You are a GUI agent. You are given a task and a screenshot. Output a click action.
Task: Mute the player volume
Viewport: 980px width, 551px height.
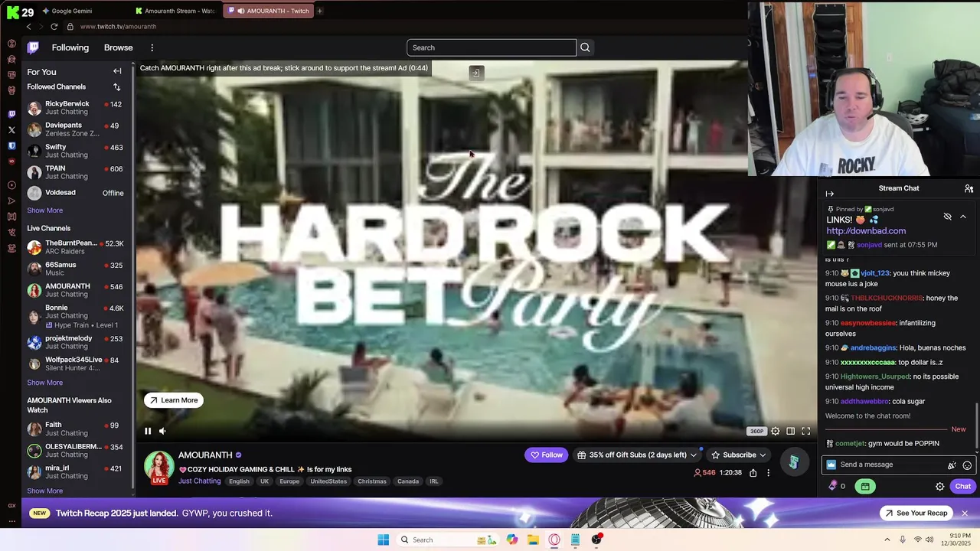[x=162, y=431]
